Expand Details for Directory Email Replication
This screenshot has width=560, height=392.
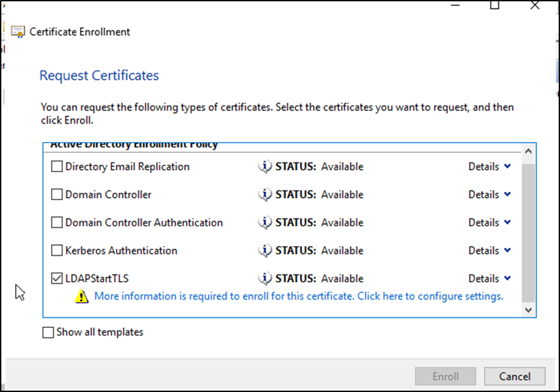(489, 167)
